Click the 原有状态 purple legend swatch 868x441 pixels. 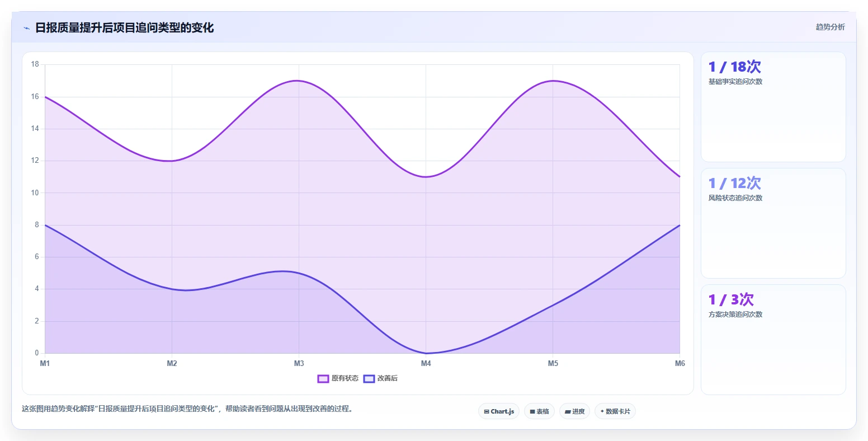(323, 379)
